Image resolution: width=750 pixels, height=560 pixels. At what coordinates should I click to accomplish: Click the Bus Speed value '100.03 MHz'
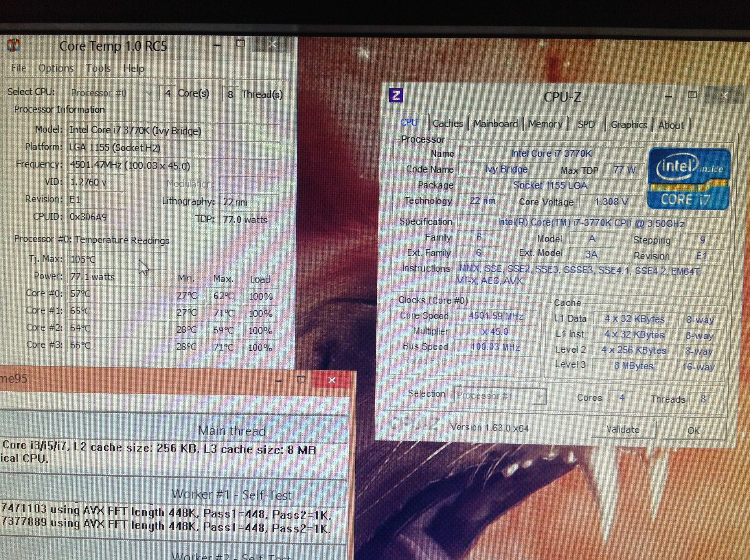pyautogui.click(x=495, y=347)
